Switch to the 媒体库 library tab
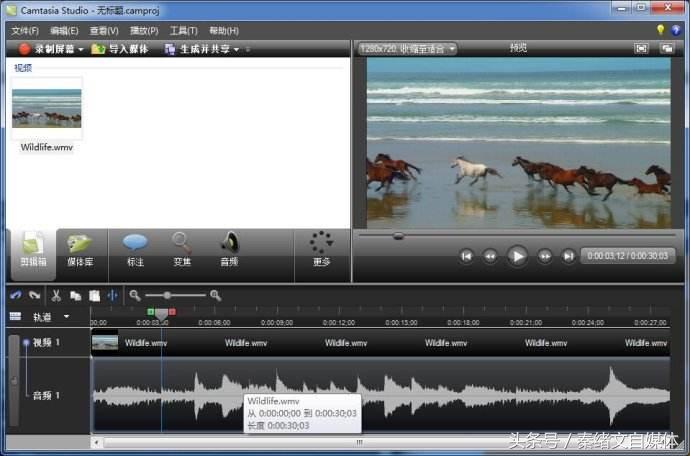Screen dimensions: 690x456 click(80, 250)
